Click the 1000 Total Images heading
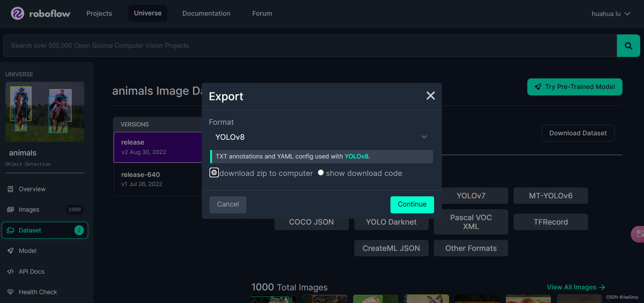644x303 pixels. click(x=289, y=287)
